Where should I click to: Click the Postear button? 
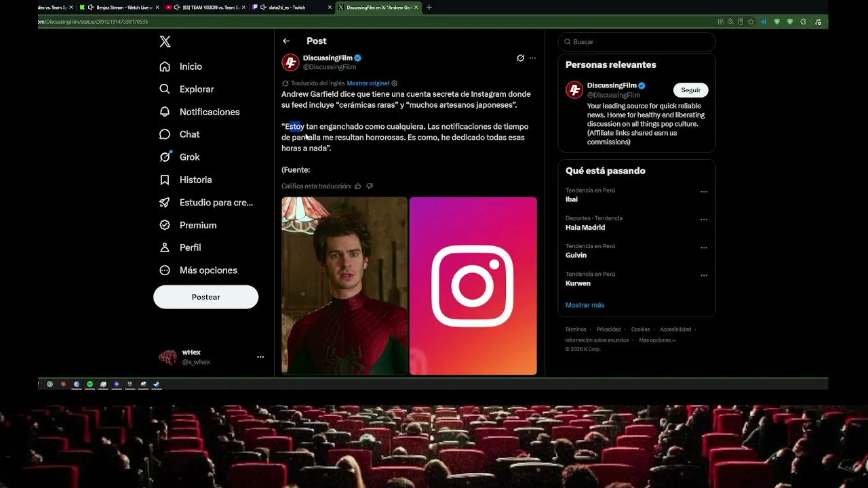point(205,297)
